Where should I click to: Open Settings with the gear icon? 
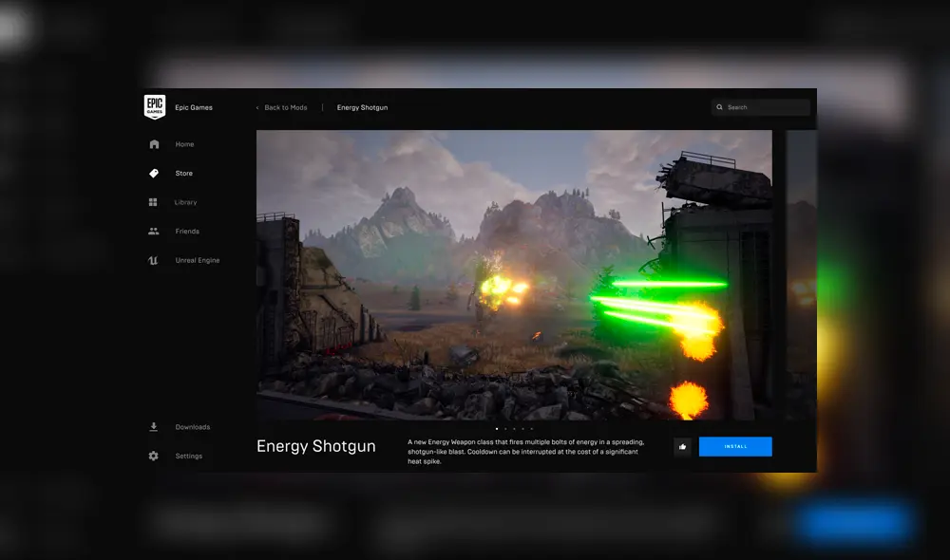(x=153, y=456)
